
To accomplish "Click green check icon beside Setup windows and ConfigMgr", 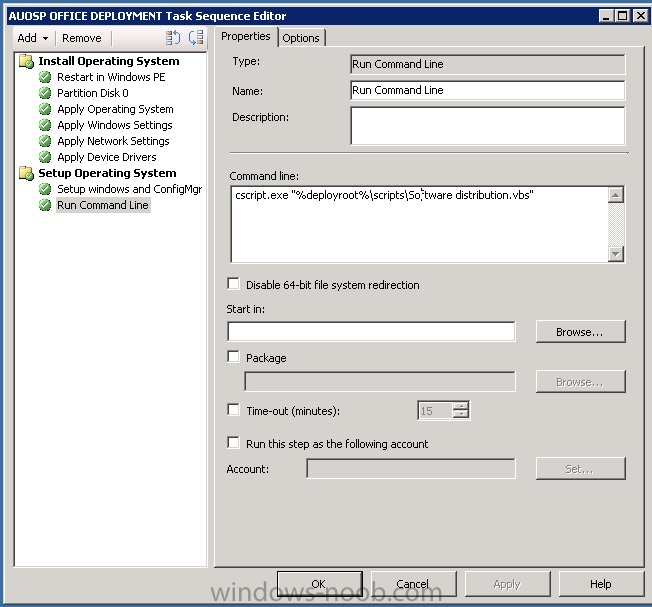I will click(x=45, y=189).
